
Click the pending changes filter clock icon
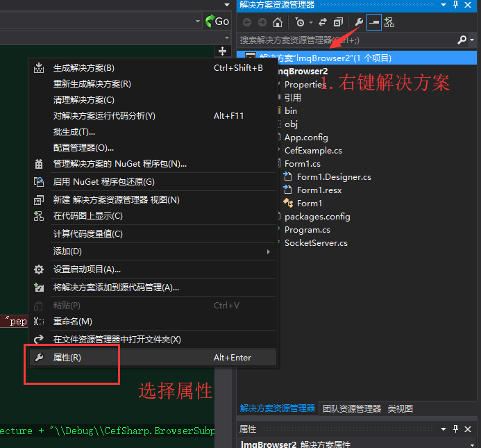pos(300,22)
